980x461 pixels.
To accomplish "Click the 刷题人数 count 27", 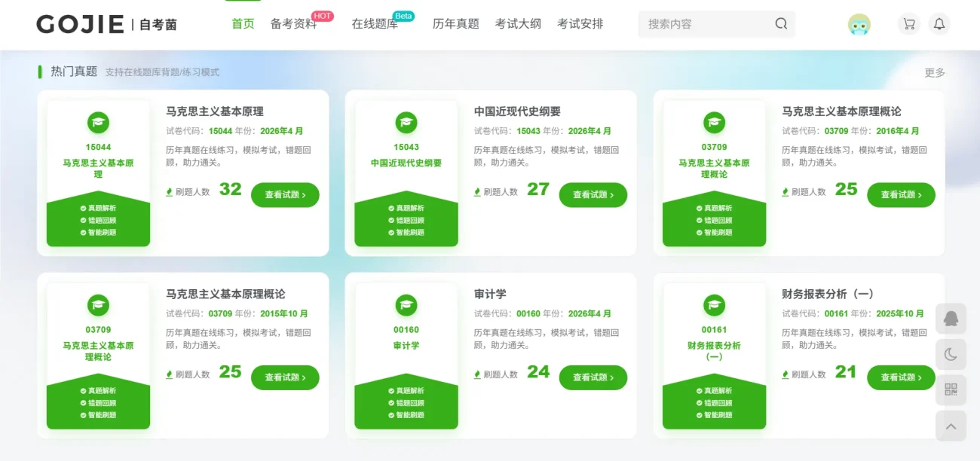I will click(x=538, y=190).
